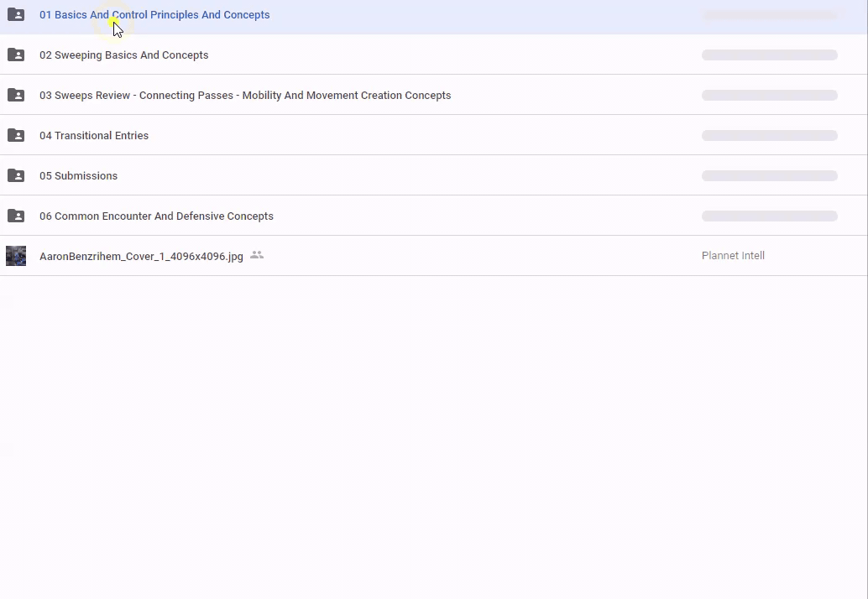This screenshot has width=868, height=599.
Task: Click the shared people icon beside the jpg file
Action: 257,255
